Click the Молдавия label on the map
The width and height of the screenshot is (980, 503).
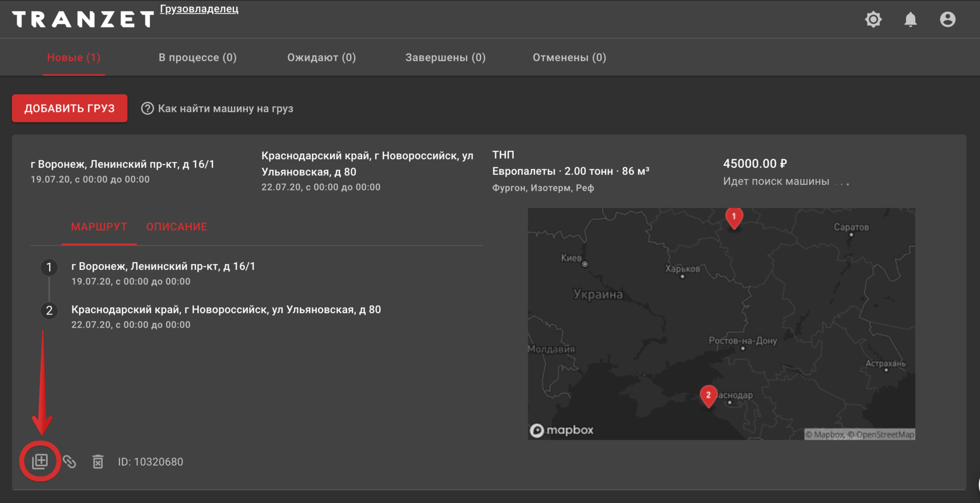[x=552, y=350]
